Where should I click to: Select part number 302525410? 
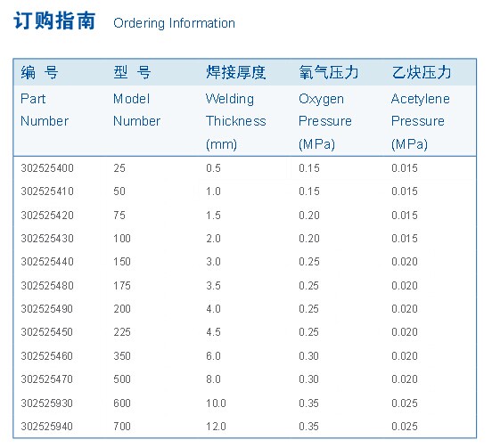(47, 191)
